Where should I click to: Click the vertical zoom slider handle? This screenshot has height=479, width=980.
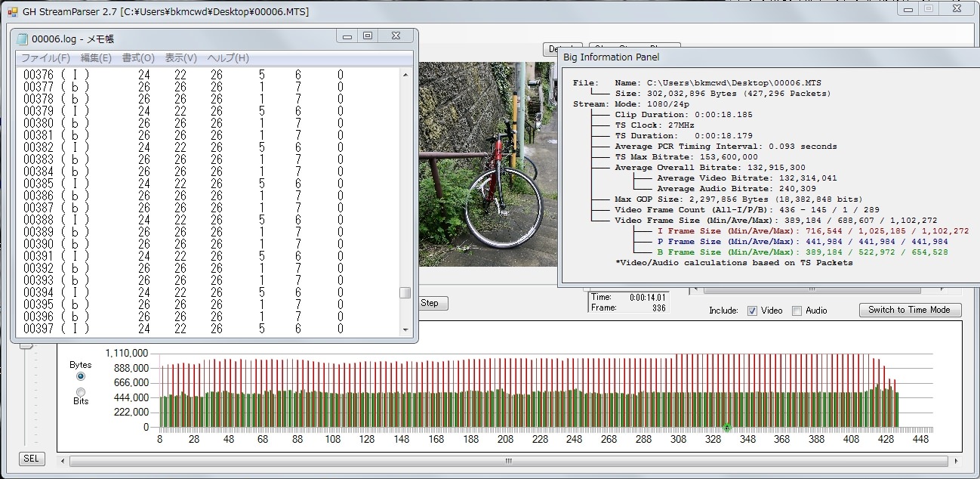[x=26, y=345]
